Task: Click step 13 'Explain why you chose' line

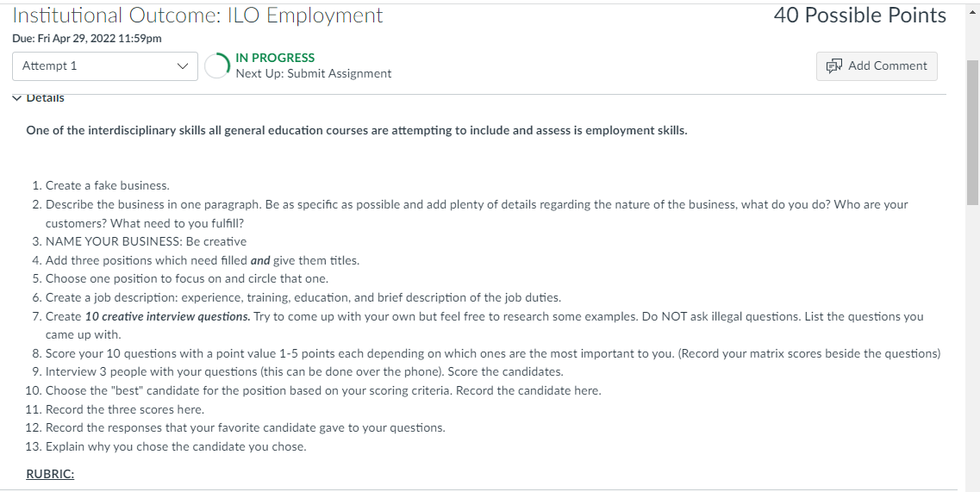Action: (x=176, y=447)
